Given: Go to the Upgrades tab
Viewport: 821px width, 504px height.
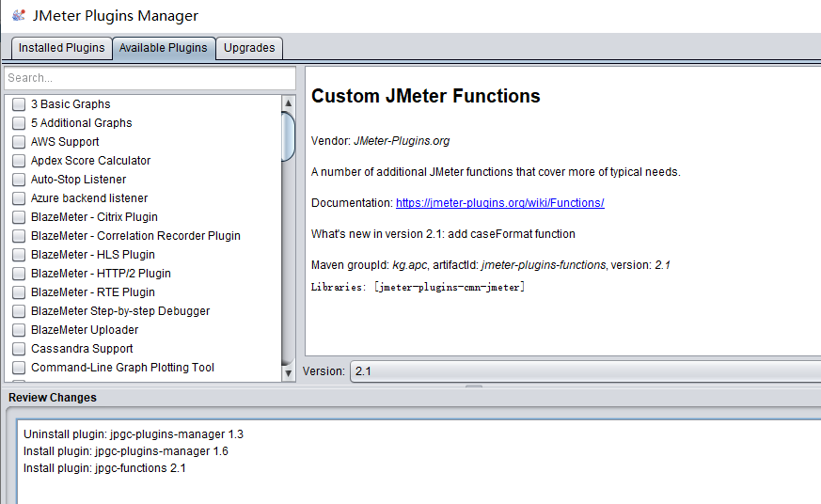Looking at the screenshot, I should (x=249, y=48).
